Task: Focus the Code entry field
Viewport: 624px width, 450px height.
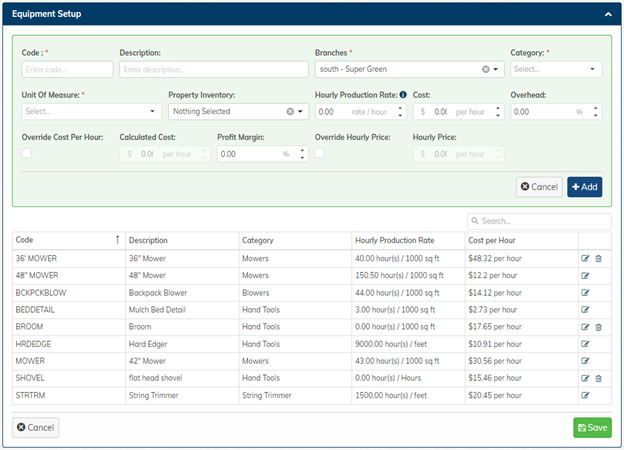Action: click(x=67, y=70)
